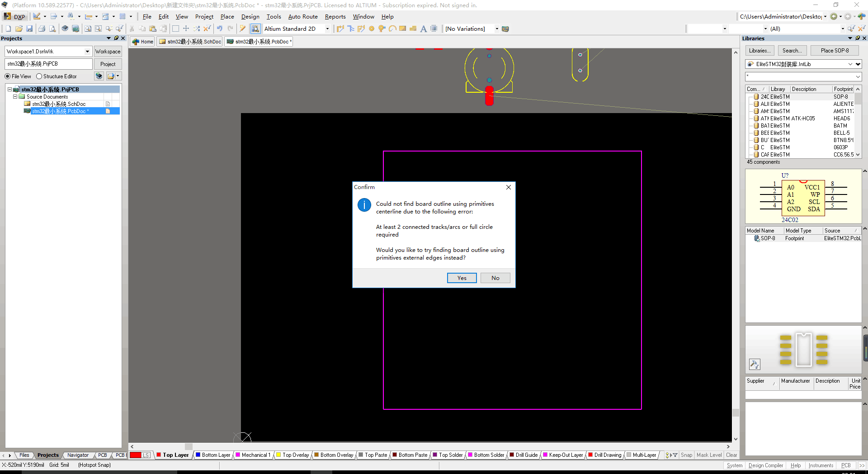The image size is (868, 474).
Task: Click the Move Selection cross icon
Action: [x=186, y=28]
